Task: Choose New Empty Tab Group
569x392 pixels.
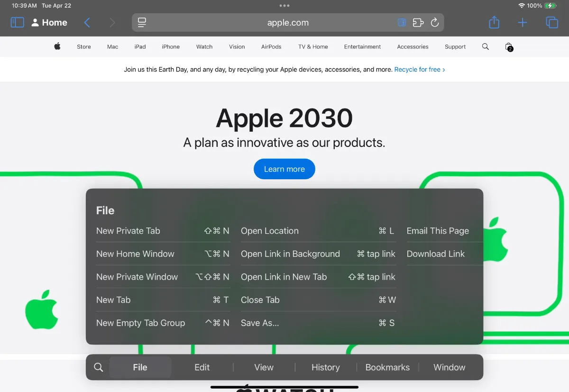Action: (x=163, y=323)
